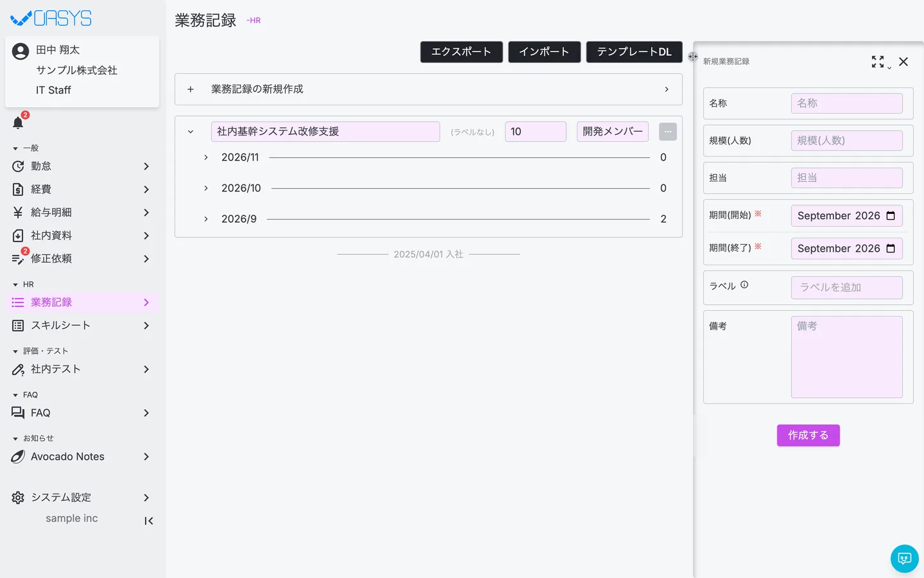This screenshot has height=578, width=924.
Task: Open the chat support bubble icon
Action: point(905,559)
